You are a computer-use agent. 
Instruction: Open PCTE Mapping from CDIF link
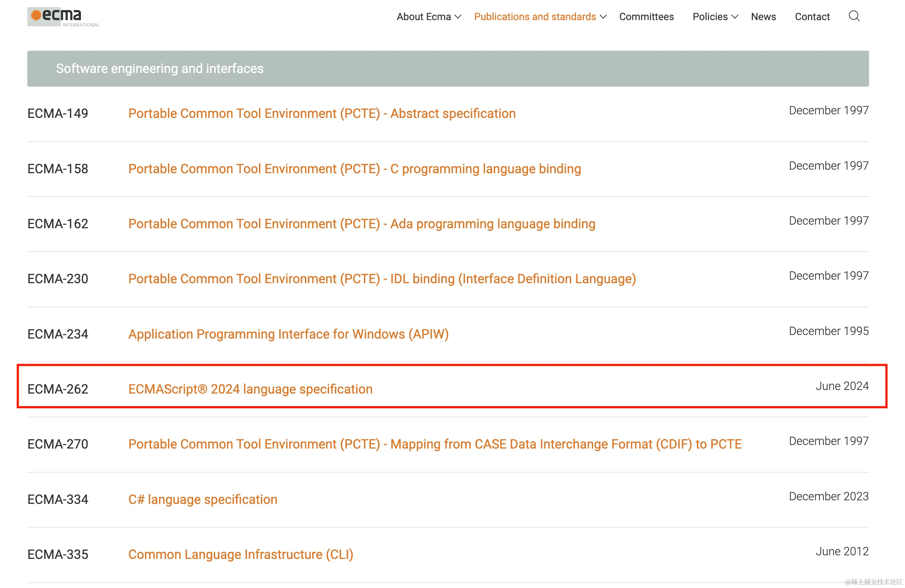pyautogui.click(x=435, y=444)
